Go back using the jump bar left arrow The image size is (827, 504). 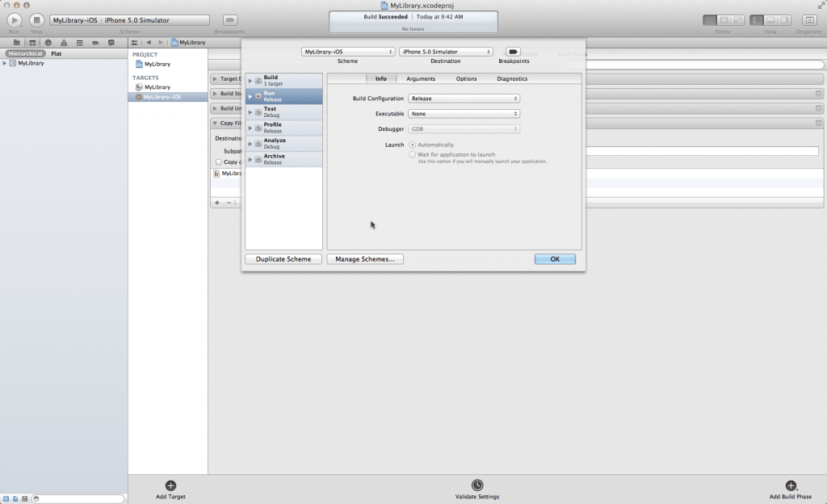(x=149, y=42)
